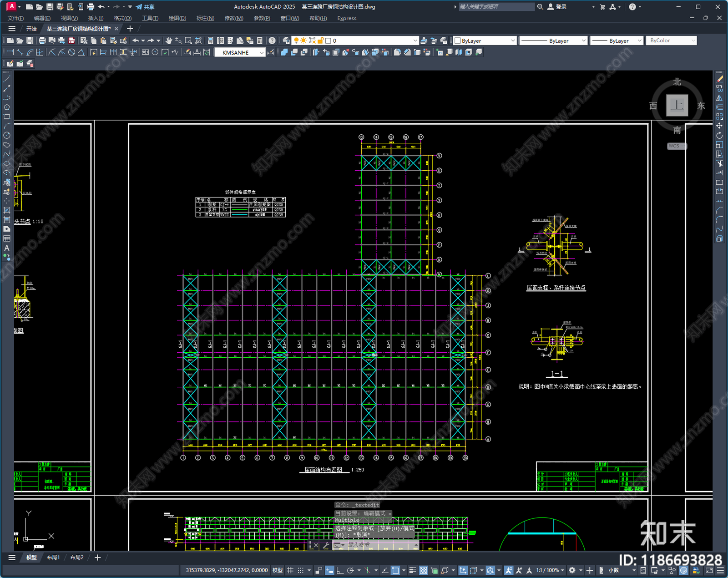The height and width of the screenshot is (578, 728).
Task: Click the top face (上) of the ViewCube
Action: (x=677, y=106)
